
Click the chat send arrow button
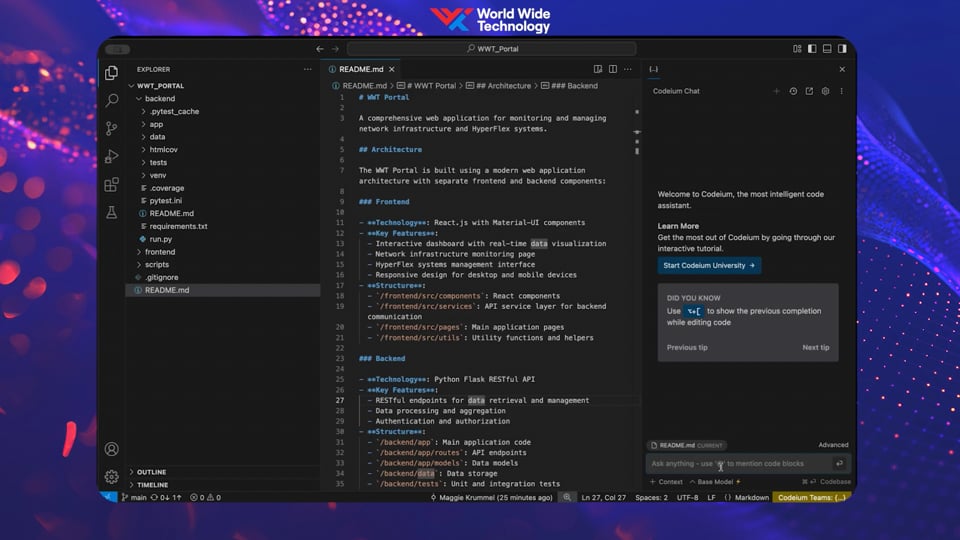tap(839, 463)
